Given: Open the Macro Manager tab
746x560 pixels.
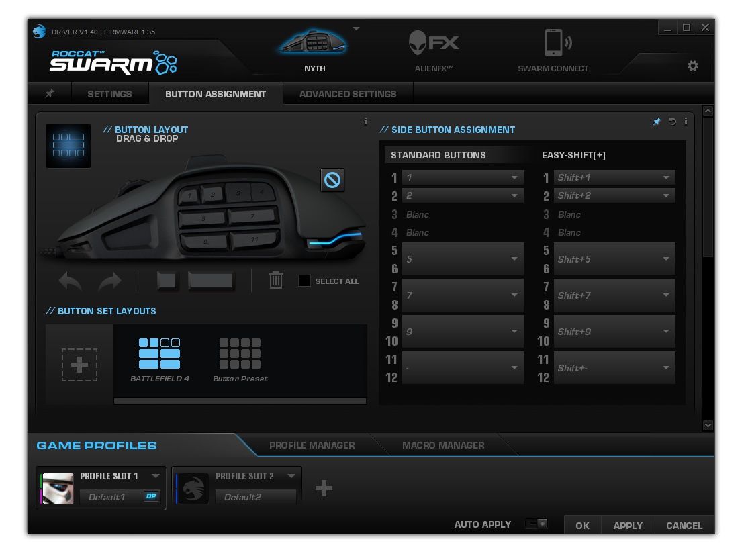Looking at the screenshot, I should click(443, 445).
